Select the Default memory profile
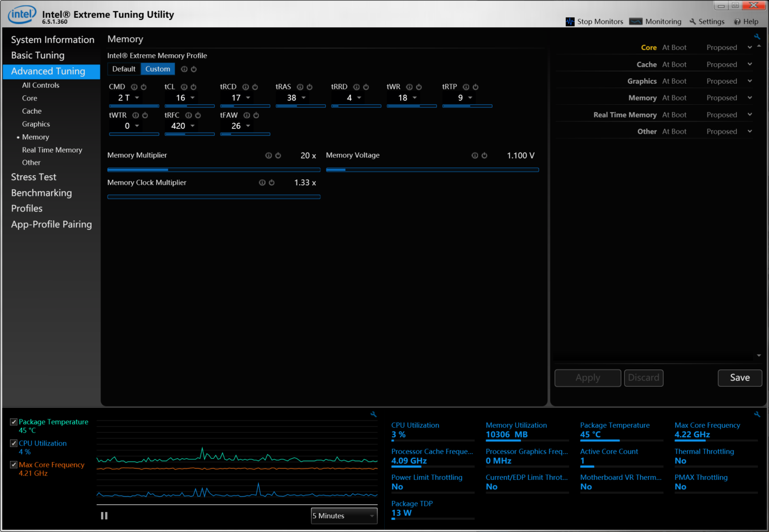The image size is (769, 532). [124, 69]
